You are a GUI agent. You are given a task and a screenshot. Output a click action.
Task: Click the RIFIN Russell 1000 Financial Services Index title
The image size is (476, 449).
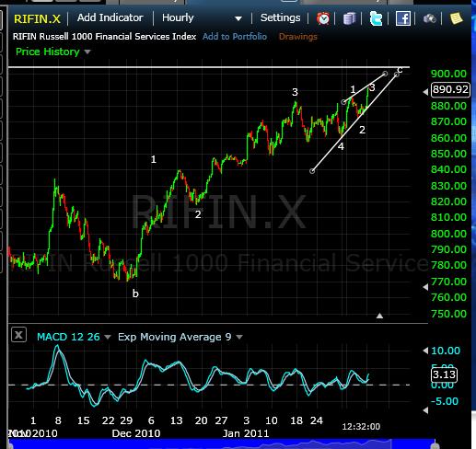[x=104, y=37]
